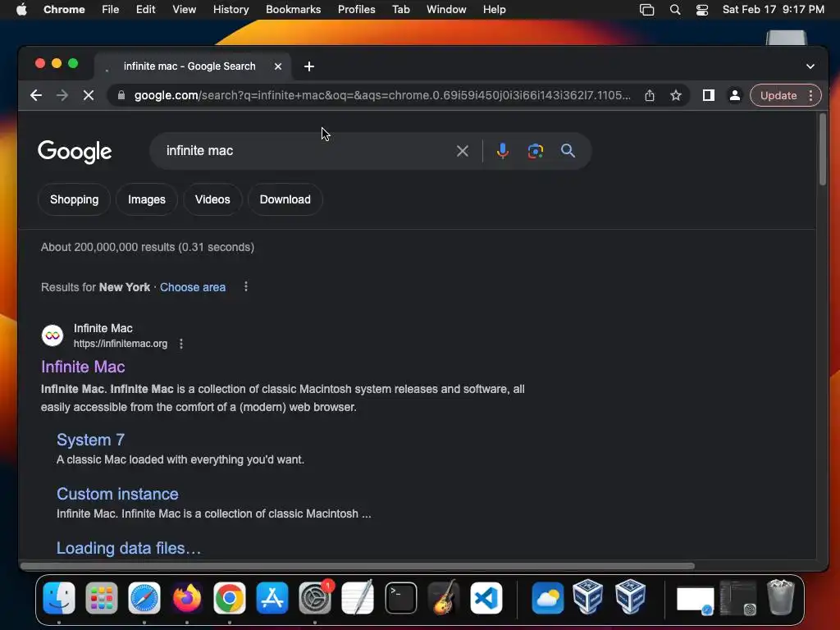Open the Chrome profile menu
The width and height of the screenshot is (840, 630).
point(734,95)
